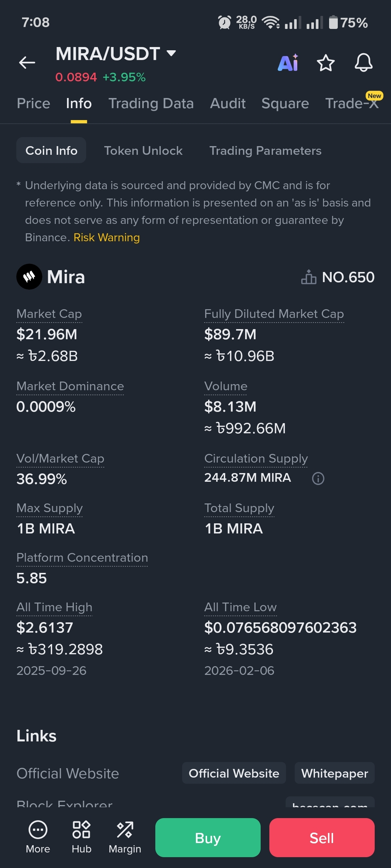
Task: Open the Trading Data tab
Action: click(x=151, y=103)
